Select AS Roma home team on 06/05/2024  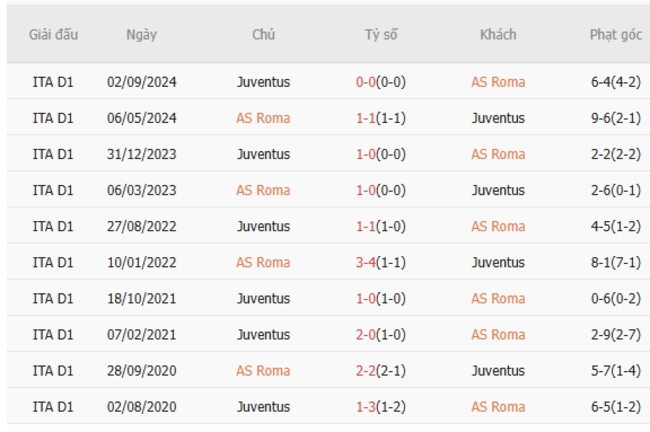pyautogui.click(x=263, y=118)
